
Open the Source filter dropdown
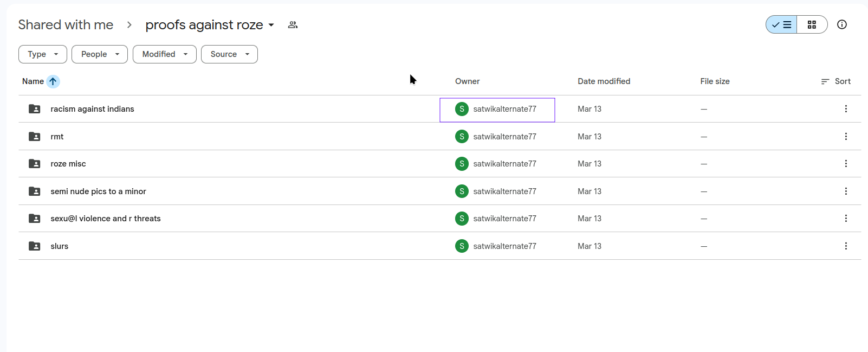(x=229, y=54)
